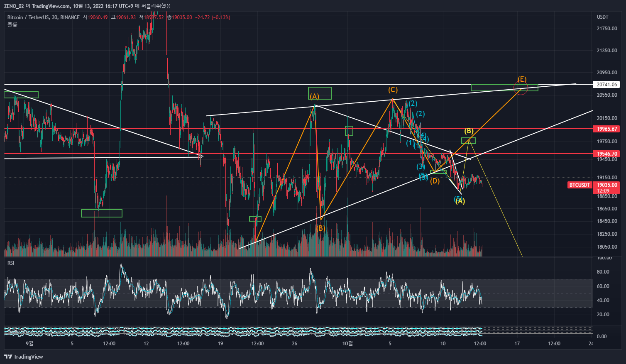626x364 pixels.
Task: Select the orange (E) wave target label
Action: (x=522, y=79)
